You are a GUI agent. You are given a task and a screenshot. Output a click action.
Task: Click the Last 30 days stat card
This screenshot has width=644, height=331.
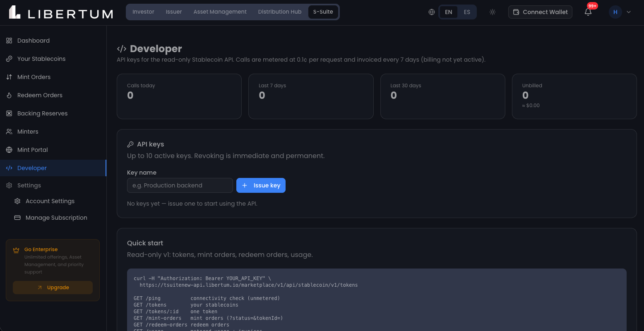point(443,96)
